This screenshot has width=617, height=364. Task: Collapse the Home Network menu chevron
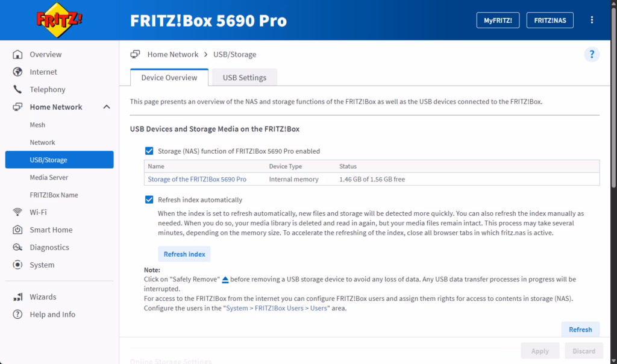(x=106, y=107)
